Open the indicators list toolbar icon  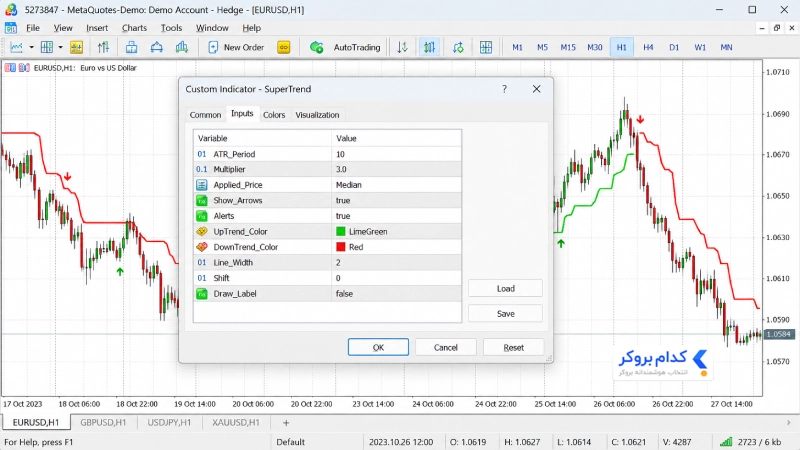104,47
